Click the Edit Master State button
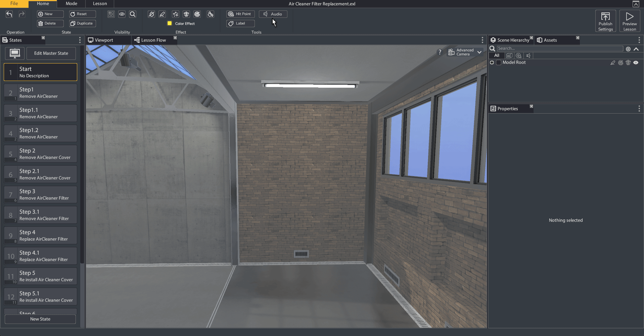The height and width of the screenshot is (336, 644). tap(51, 53)
